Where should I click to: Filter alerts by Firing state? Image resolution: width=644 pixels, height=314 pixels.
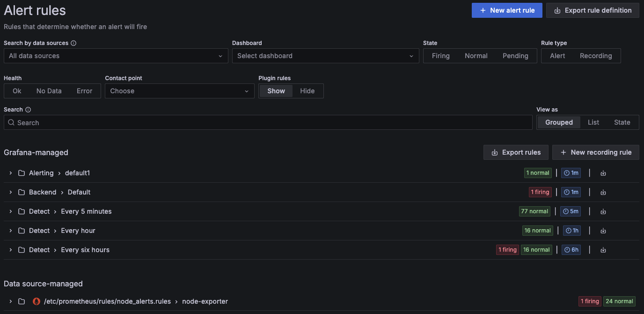440,55
